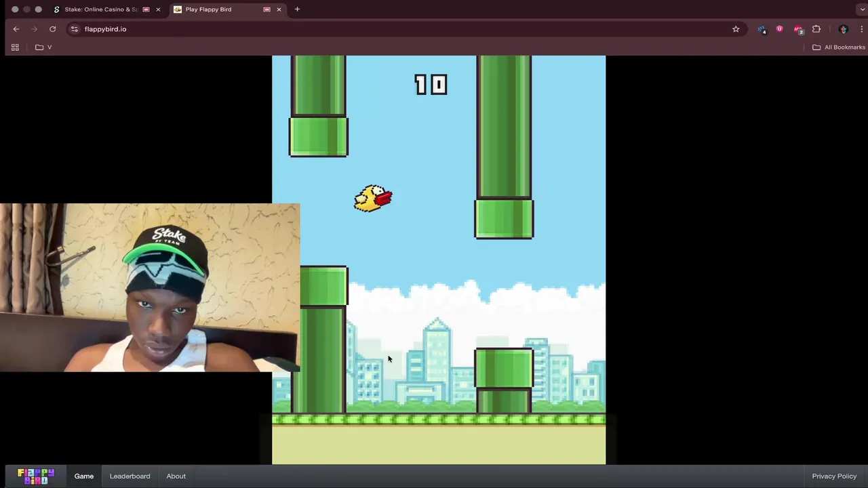Close the Play Flappy Bird tab
This screenshot has height=488, width=868.
click(x=279, y=9)
